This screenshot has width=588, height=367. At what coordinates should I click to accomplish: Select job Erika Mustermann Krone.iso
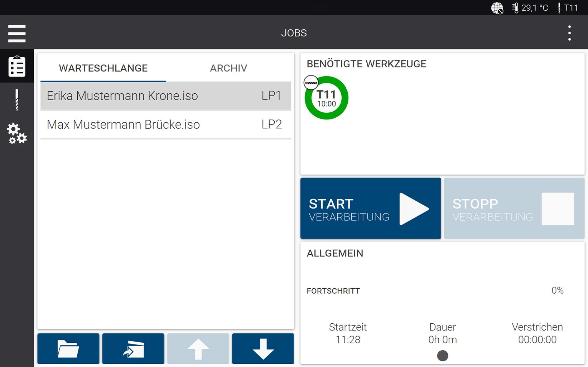[166, 96]
